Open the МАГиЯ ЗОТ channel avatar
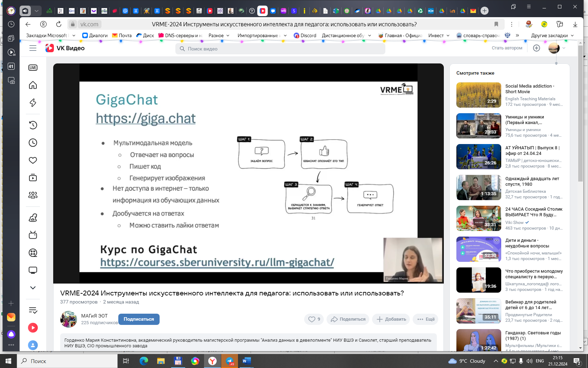This screenshot has height=368, width=588. pyautogui.click(x=69, y=319)
